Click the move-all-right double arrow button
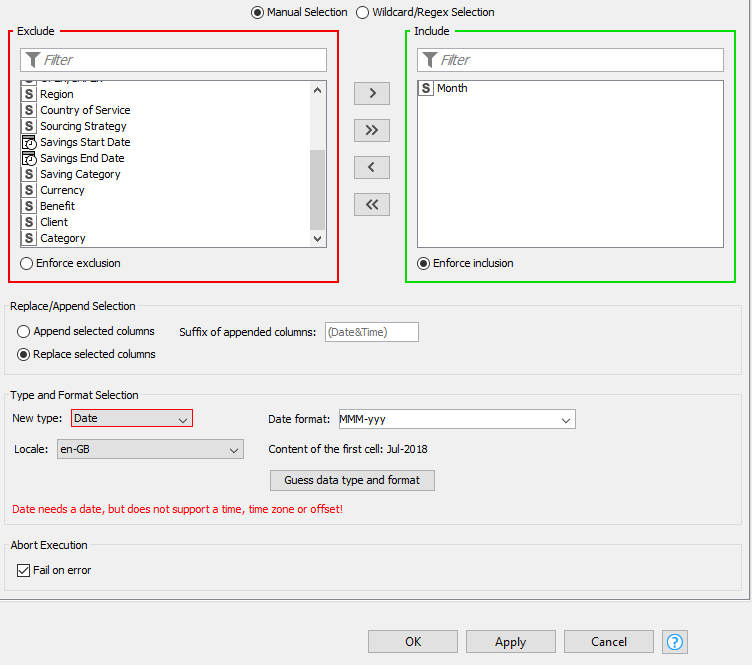This screenshot has height=665, width=752. click(x=372, y=130)
